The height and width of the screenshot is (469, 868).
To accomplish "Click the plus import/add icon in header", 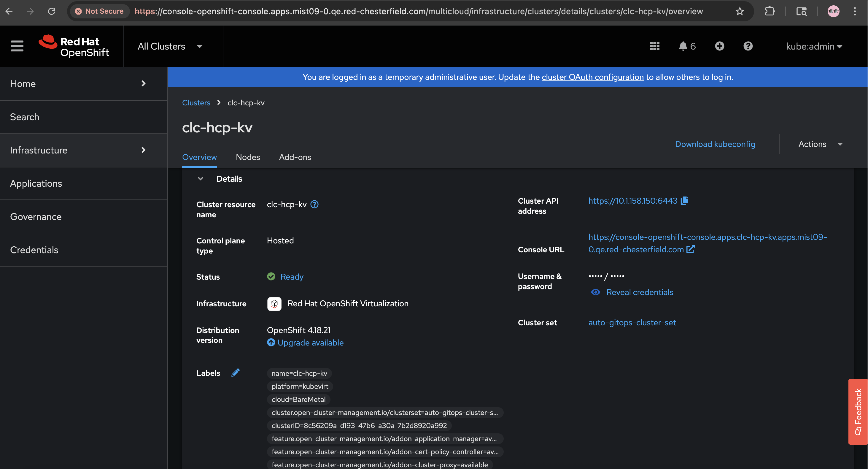I will click(x=719, y=46).
